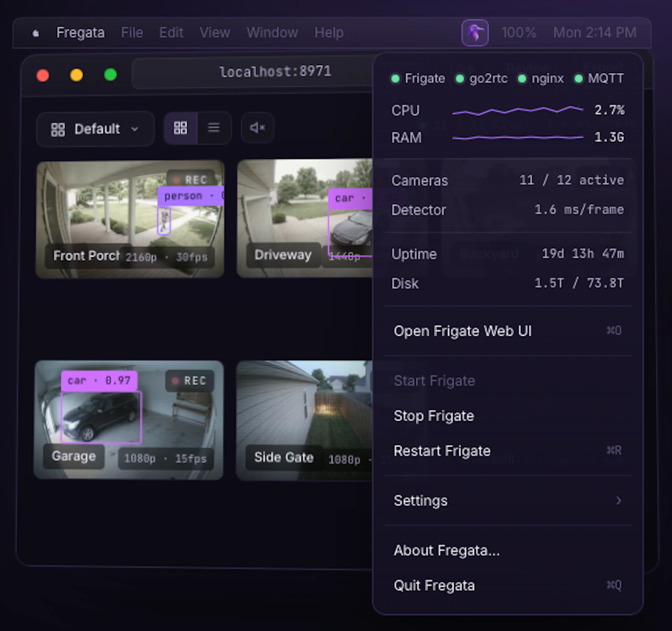Choose Quit Fregata
The width and height of the screenshot is (672, 631).
pyautogui.click(x=508, y=585)
